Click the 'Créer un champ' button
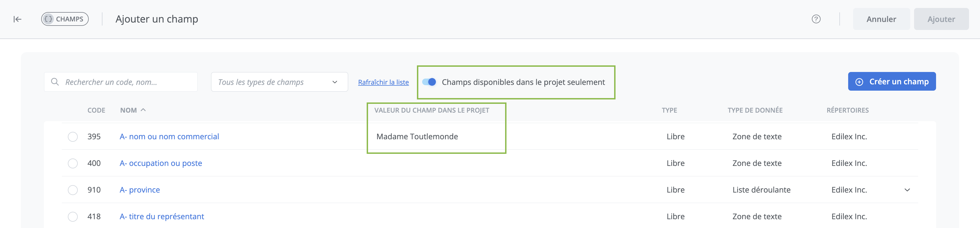The image size is (980, 228). pyautogui.click(x=891, y=82)
